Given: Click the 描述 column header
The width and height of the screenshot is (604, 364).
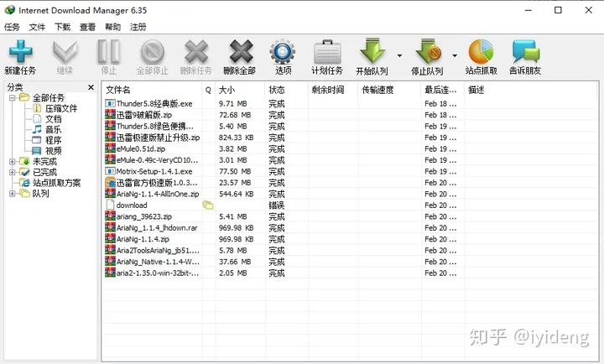Looking at the screenshot, I should coord(476,90).
